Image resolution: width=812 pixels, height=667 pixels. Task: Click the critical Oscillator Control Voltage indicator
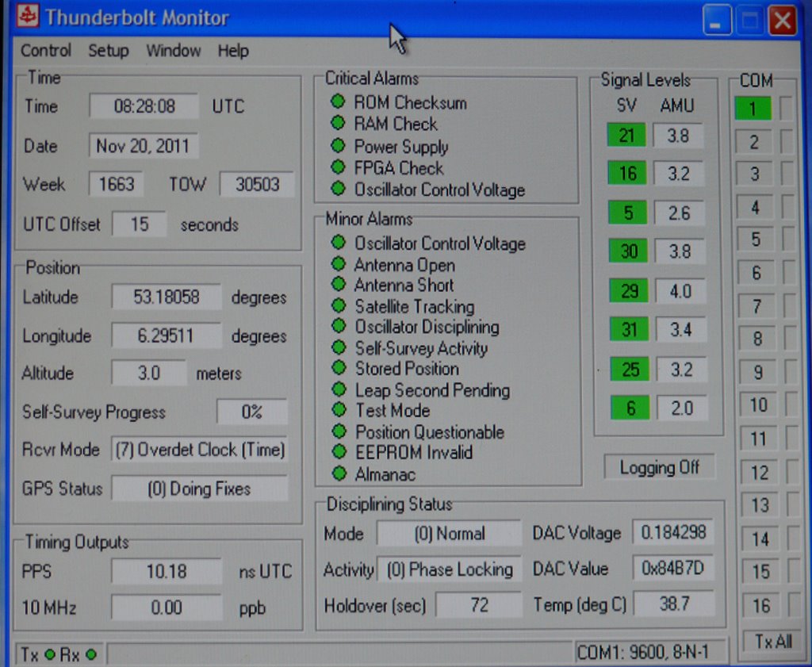pos(338,189)
